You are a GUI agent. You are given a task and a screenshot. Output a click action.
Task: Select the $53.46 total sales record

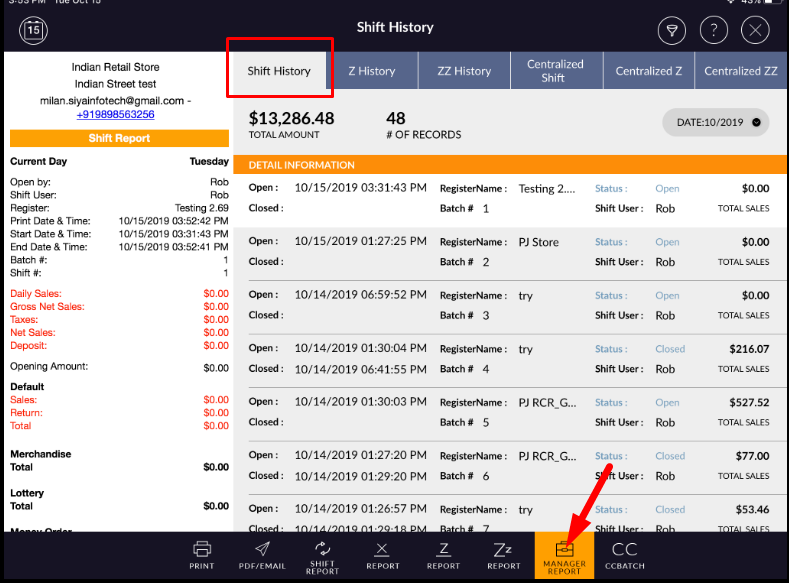(510, 514)
